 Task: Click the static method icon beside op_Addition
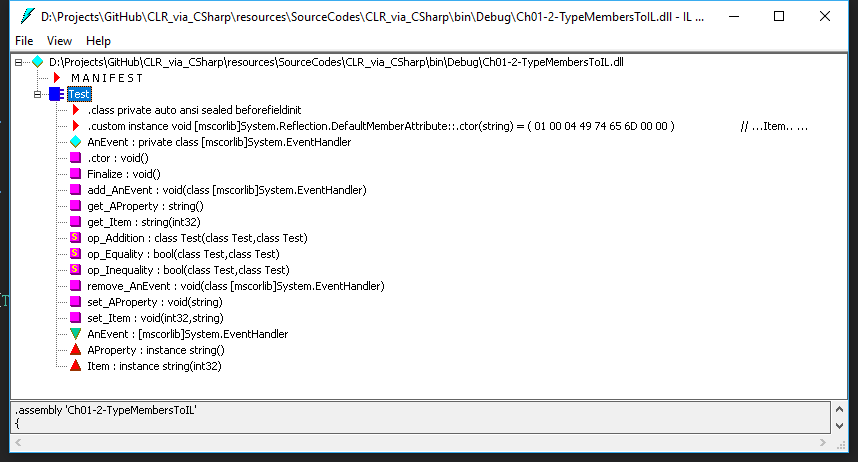pyautogui.click(x=75, y=238)
